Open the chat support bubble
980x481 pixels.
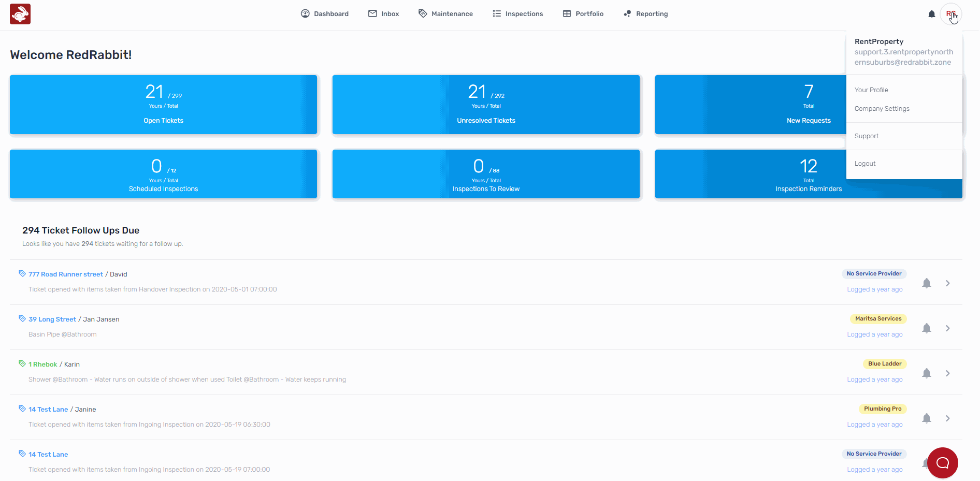(943, 463)
